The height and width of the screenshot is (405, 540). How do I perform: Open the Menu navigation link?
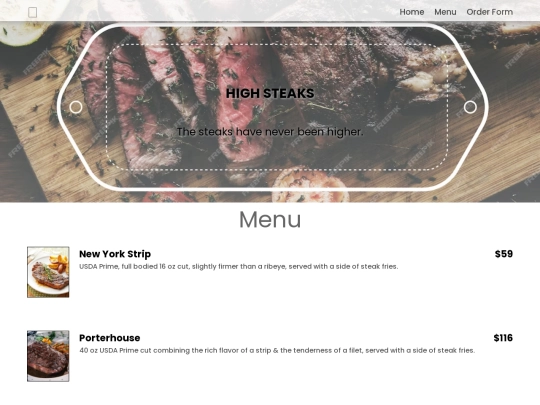pos(445,12)
